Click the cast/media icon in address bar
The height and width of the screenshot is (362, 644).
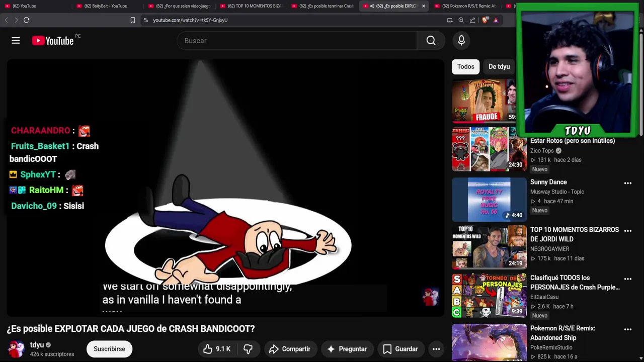[450, 20]
